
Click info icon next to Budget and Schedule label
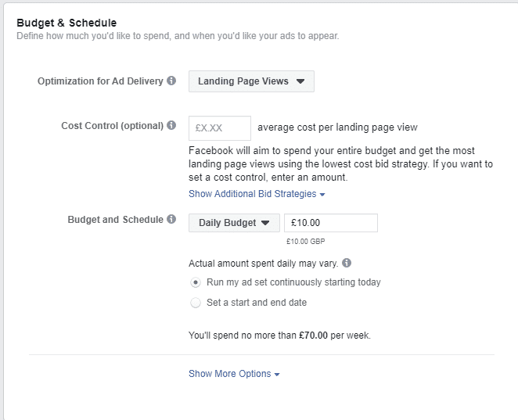[171, 219]
